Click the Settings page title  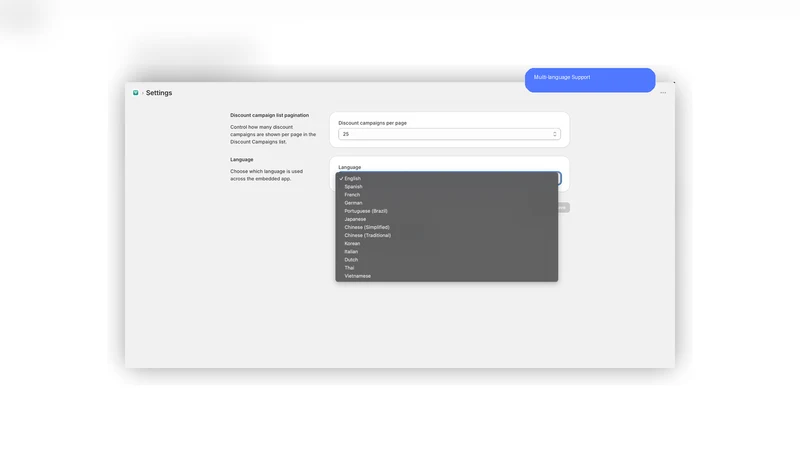tap(159, 93)
